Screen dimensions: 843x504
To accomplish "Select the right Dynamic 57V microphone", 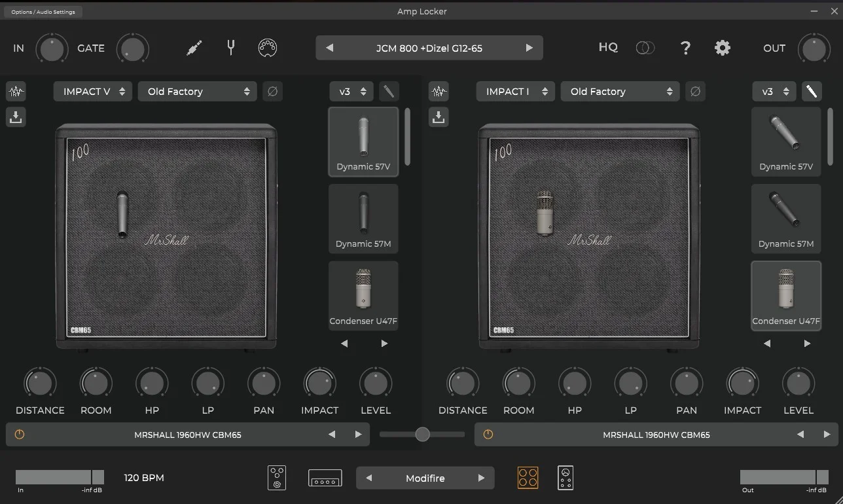I will [786, 141].
